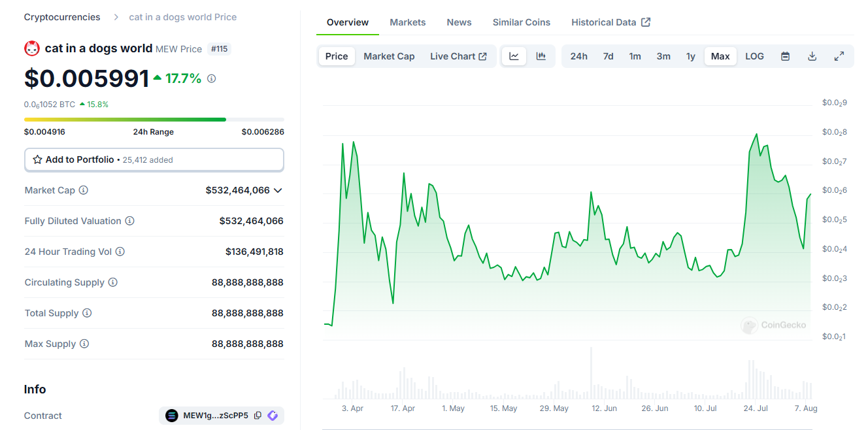Switch to line chart view icon
Image resolution: width=868 pixels, height=430 pixels.
(x=514, y=56)
